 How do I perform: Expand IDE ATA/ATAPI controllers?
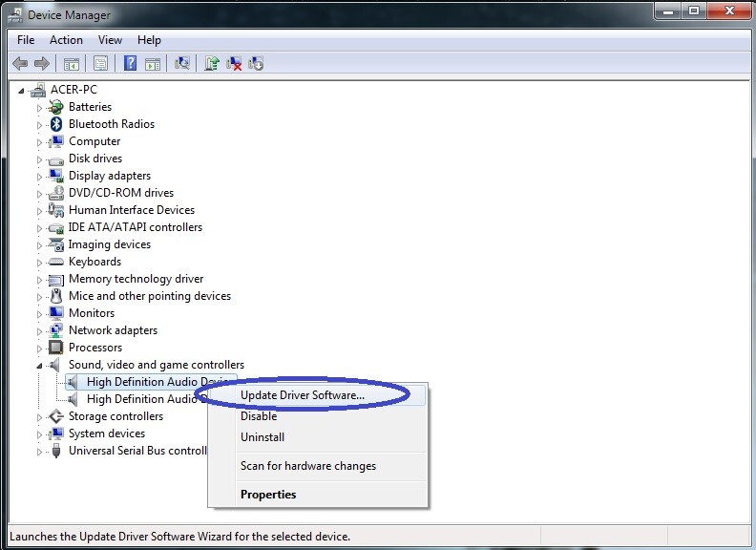[39, 228]
